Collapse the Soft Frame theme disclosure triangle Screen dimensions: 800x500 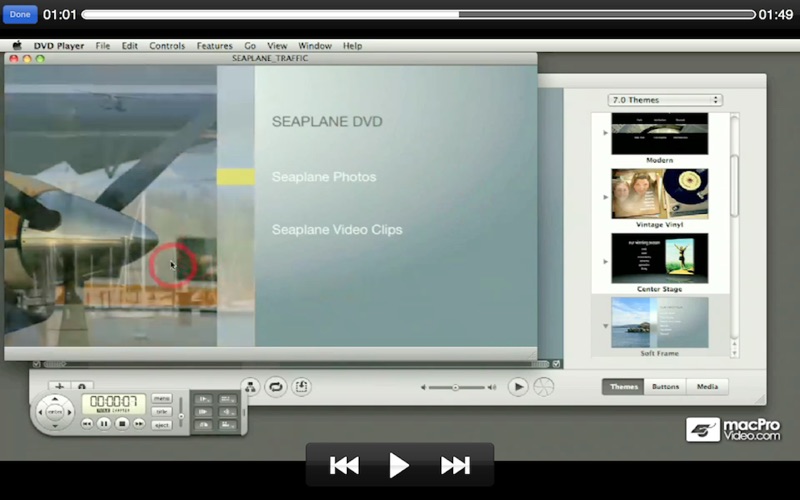[x=606, y=326]
